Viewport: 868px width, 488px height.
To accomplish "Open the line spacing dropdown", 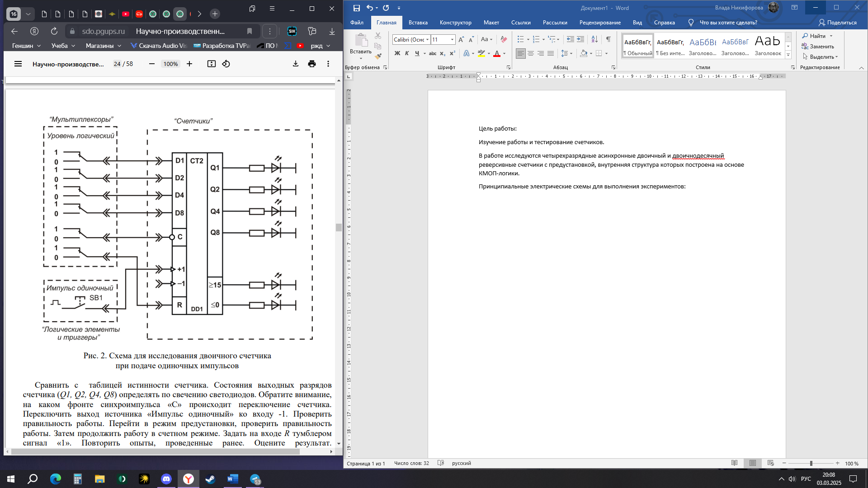I will point(566,54).
